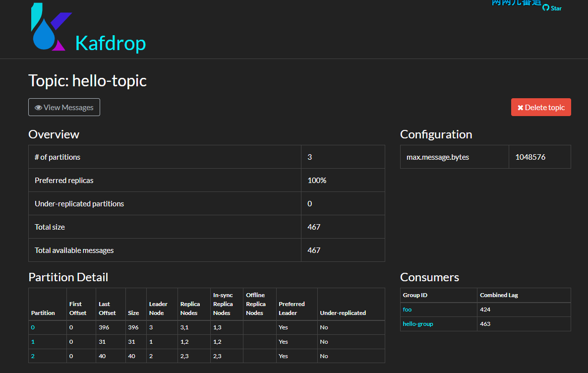Click the X icon on Delete topic
Image resolution: width=588 pixels, height=373 pixels.
[x=520, y=108]
